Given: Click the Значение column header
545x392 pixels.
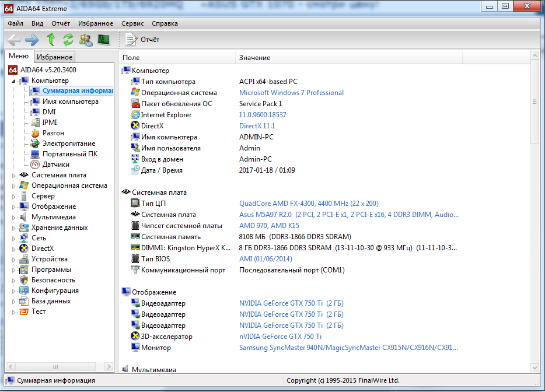Looking at the screenshot, I should coord(350,58).
